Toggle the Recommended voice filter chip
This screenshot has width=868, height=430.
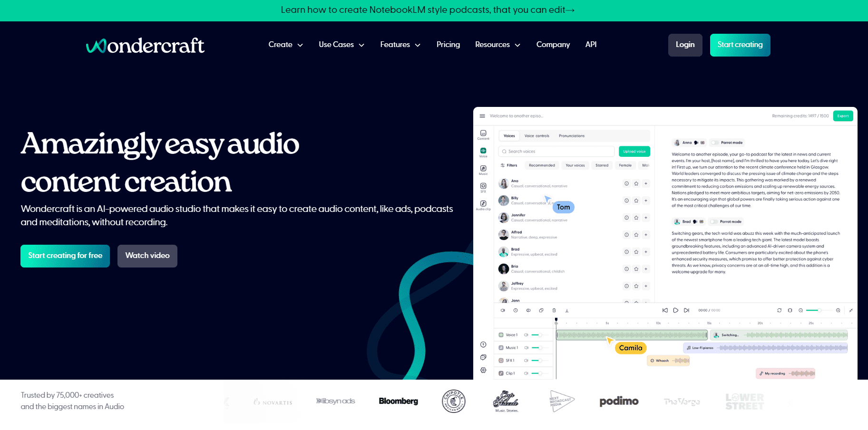point(542,165)
